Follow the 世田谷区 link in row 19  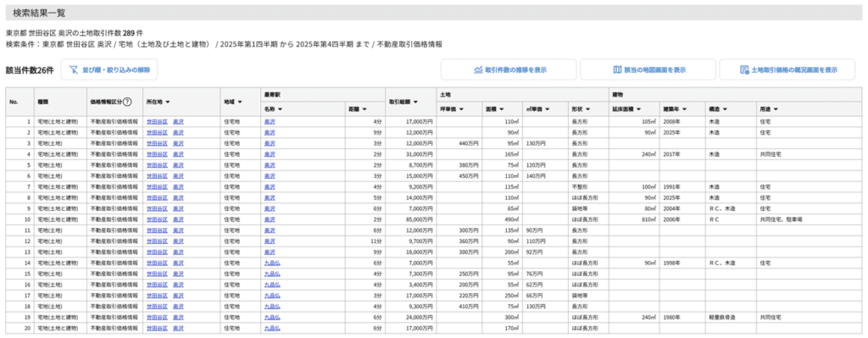click(157, 318)
